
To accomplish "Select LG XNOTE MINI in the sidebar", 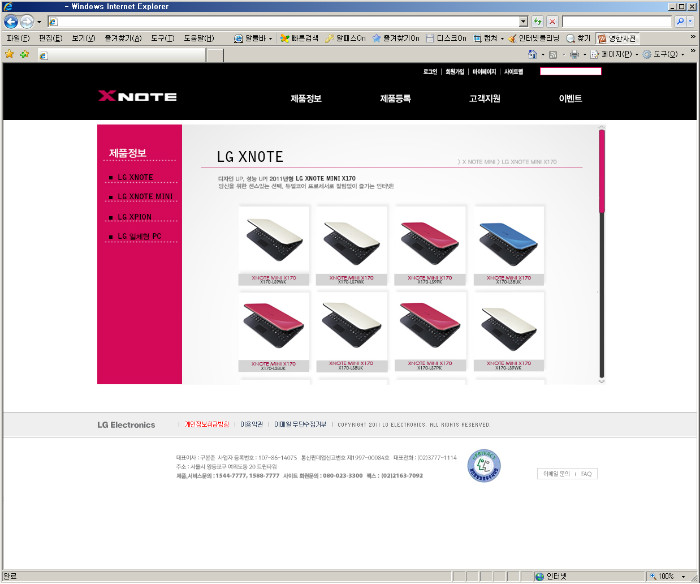I will point(145,196).
